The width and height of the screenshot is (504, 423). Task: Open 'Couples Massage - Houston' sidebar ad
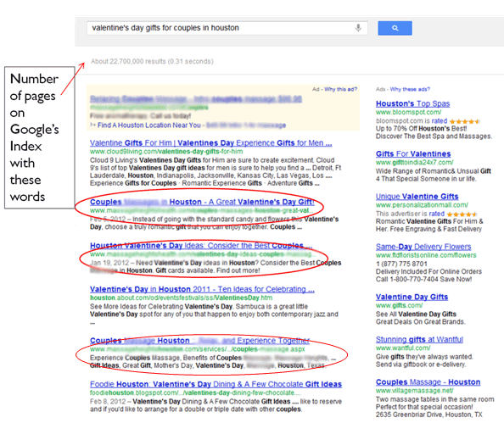coord(428,382)
